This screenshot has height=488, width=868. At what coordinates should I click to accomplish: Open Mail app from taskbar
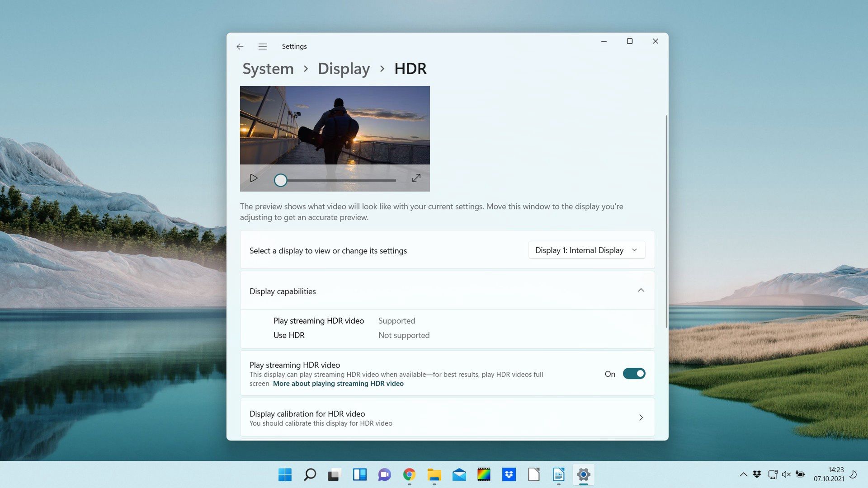459,474
